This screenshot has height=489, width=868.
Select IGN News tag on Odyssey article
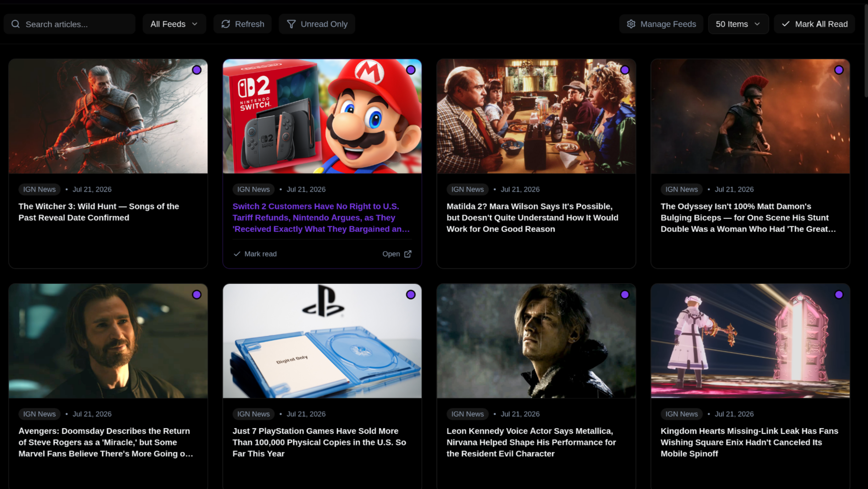pyautogui.click(x=682, y=189)
